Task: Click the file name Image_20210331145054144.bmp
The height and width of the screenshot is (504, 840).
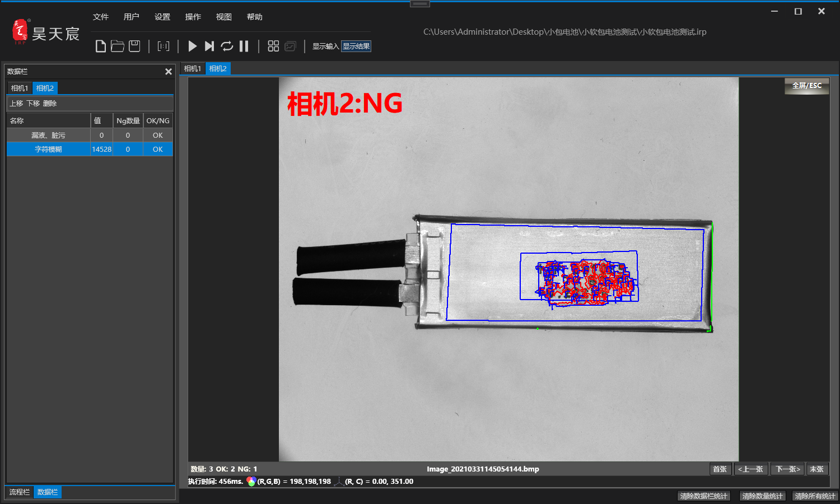Action: [x=483, y=469]
